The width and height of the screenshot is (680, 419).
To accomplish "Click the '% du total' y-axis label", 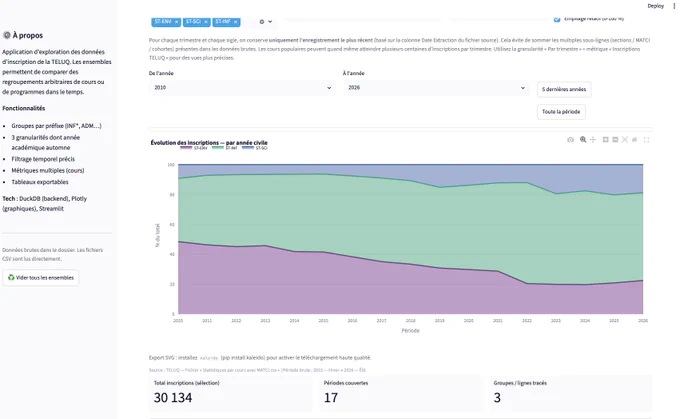I will pos(157,235).
